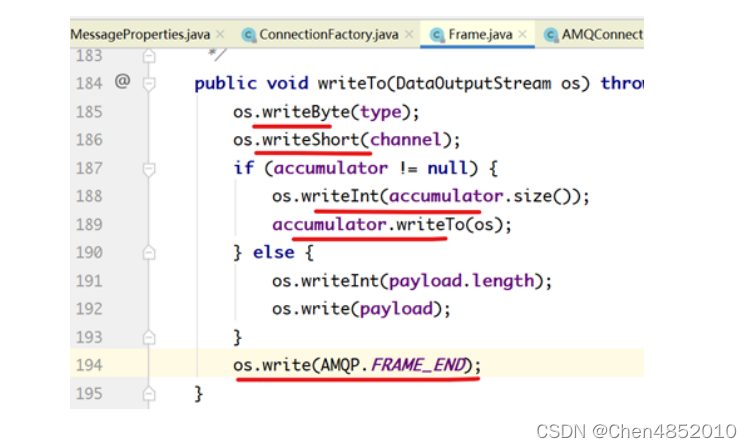Viewport: 752px width, 448px height.
Task: Close the Frame.java tab
Action: [523, 35]
